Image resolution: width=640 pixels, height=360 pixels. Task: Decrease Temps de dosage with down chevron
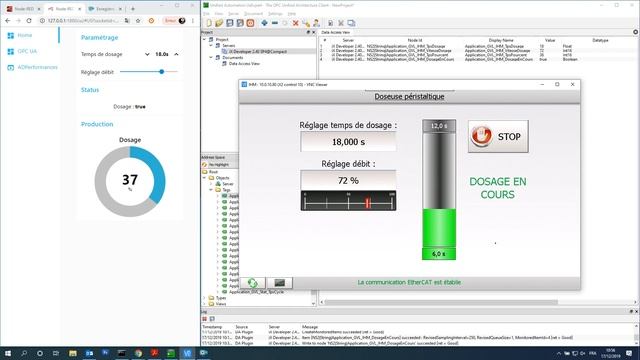(x=147, y=54)
